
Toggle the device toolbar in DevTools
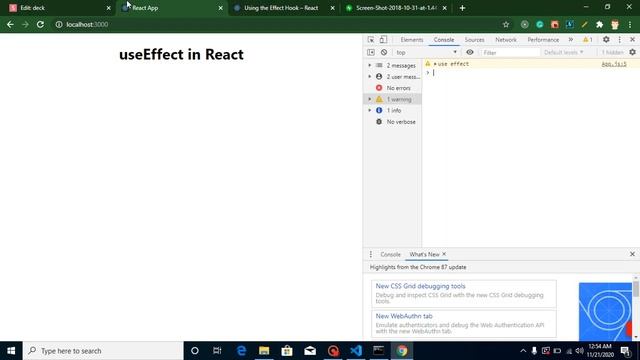pyautogui.click(x=383, y=40)
